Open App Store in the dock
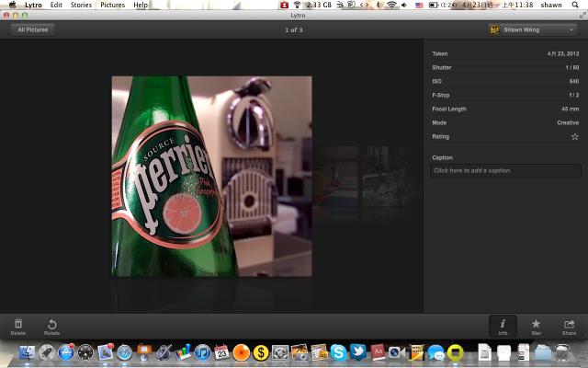The image size is (588, 368). (x=66, y=352)
